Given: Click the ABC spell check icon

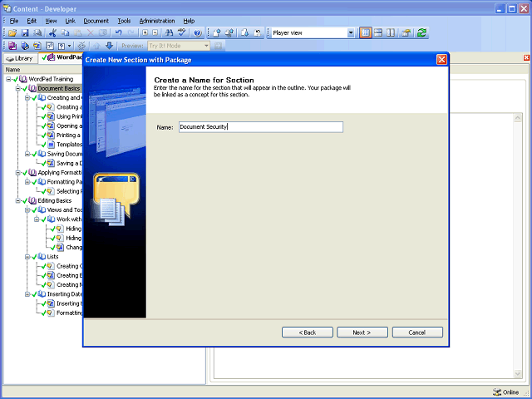Looking at the screenshot, I should pyautogui.click(x=182, y=33).
